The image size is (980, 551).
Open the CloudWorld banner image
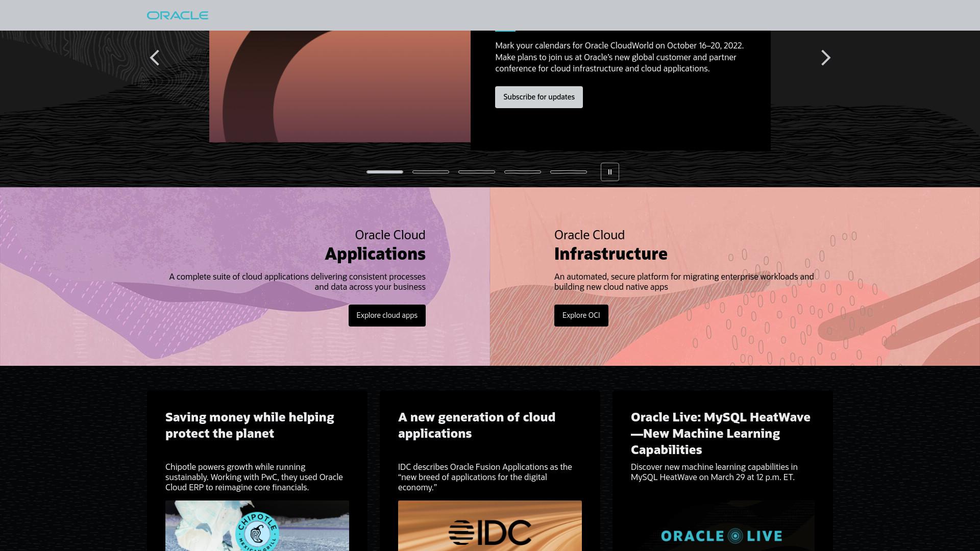pyautogui.click(x=340, y=86)
